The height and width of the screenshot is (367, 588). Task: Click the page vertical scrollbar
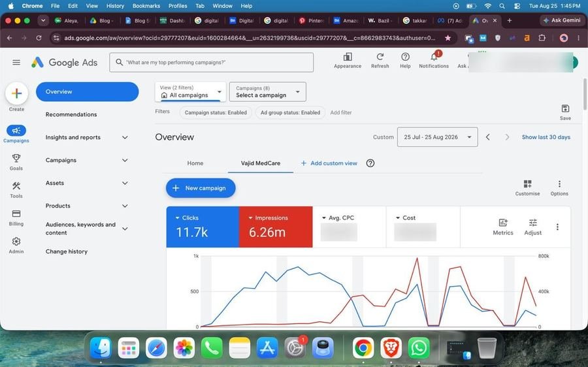585,94
